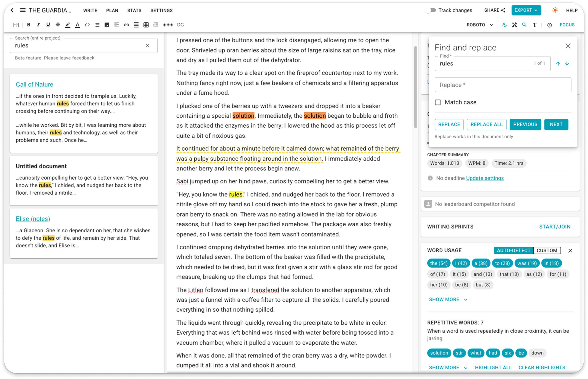
Task: Select the strikethrough tool
Action: click(58, 25)
